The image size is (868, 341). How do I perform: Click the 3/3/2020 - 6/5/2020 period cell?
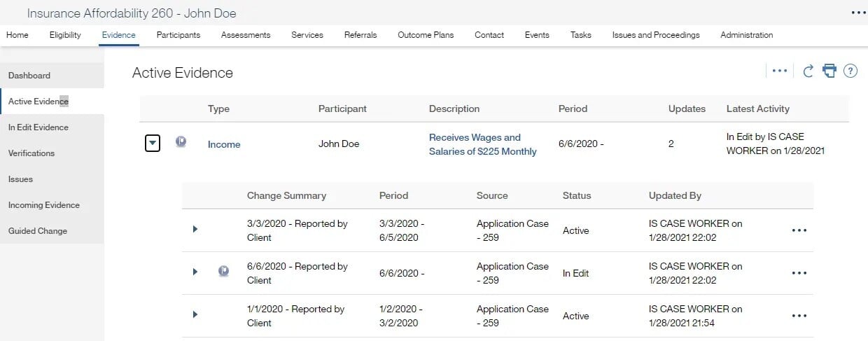tap(402, 230)
